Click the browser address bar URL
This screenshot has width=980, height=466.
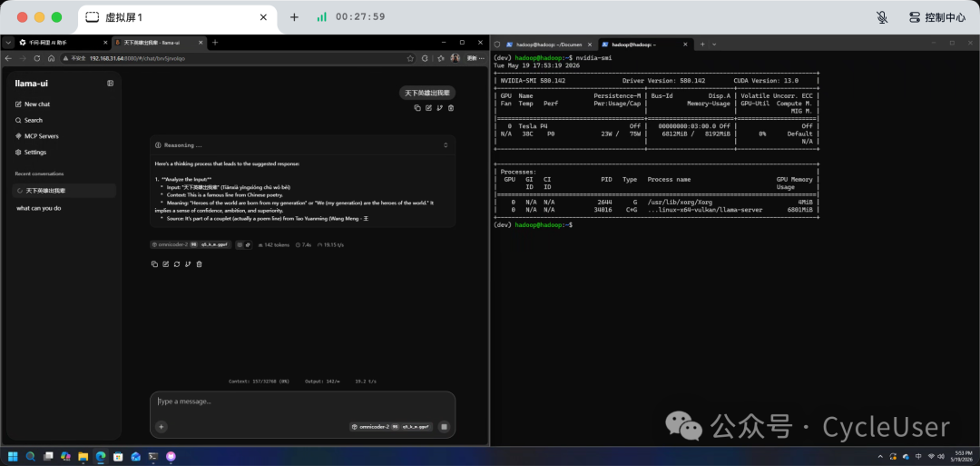click(x=137, y=58)
